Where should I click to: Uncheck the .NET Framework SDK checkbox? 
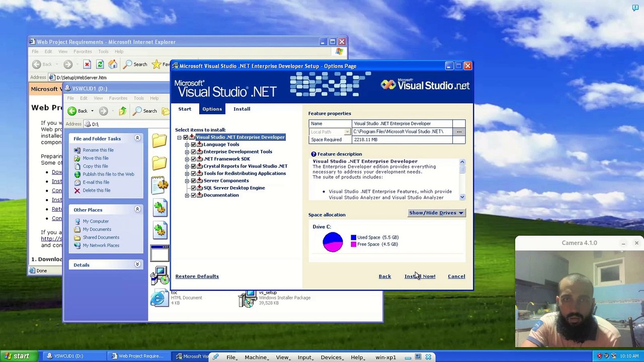click(193, 159)
